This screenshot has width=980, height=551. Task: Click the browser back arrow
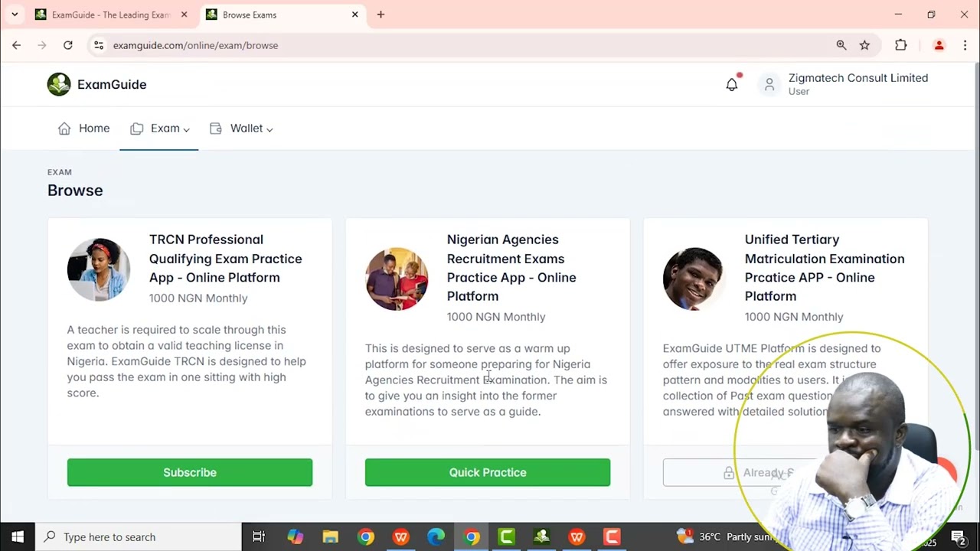point(16,45)
